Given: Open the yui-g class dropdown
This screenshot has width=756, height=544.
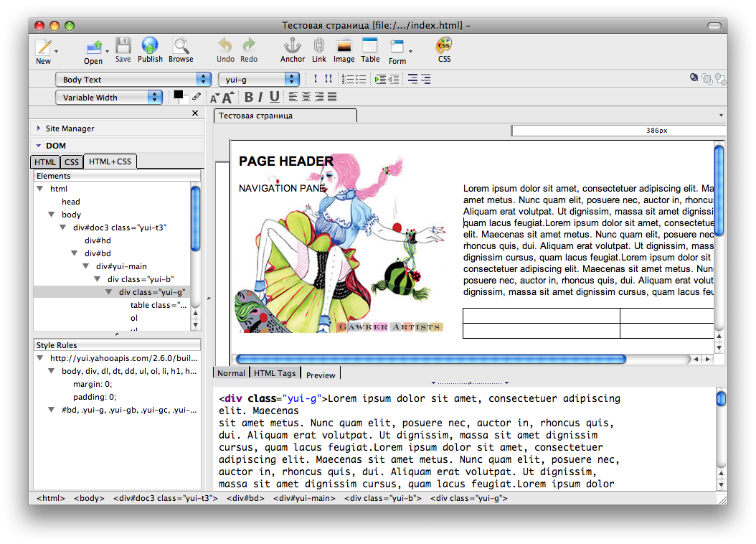Looking at the screenshot, I should pyautogui.click(x=259, y=80).
